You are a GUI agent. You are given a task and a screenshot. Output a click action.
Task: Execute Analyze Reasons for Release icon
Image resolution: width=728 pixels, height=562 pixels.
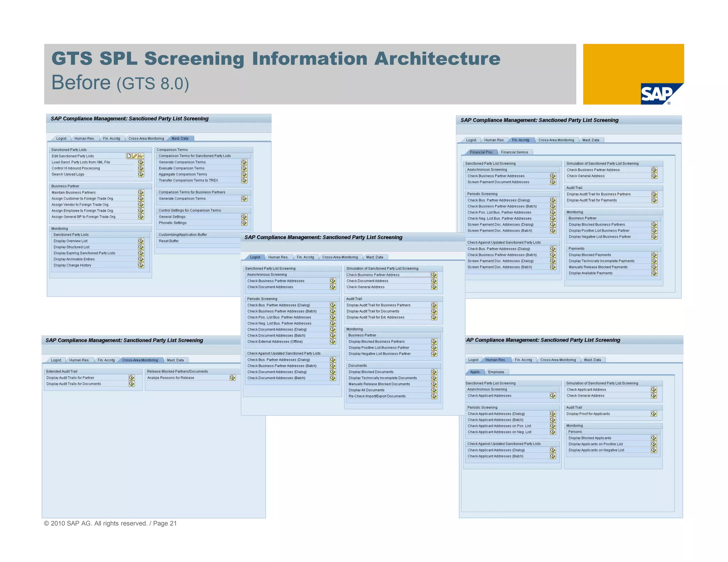click(x=232, y=378)
